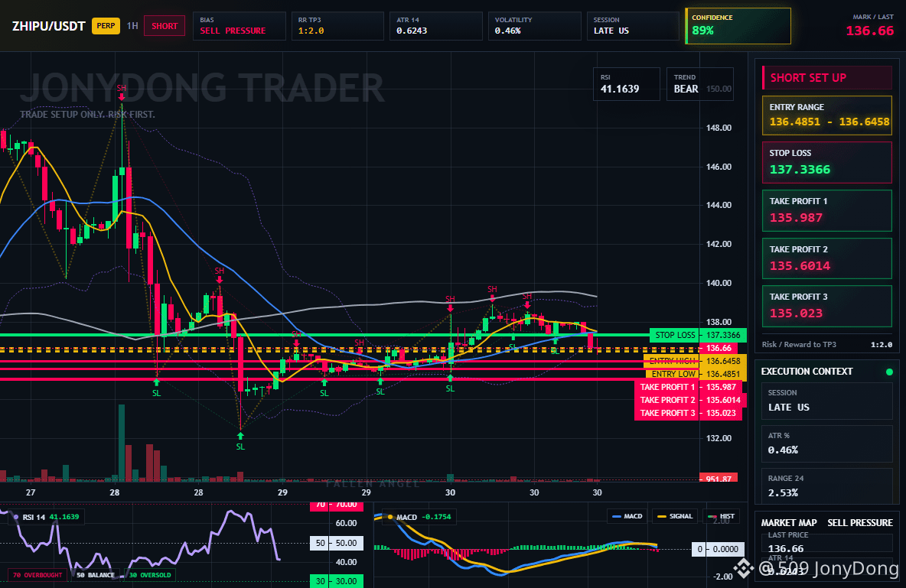
Task: Open the BIAS sell pressure card in header
Action: tap(240, 26)
